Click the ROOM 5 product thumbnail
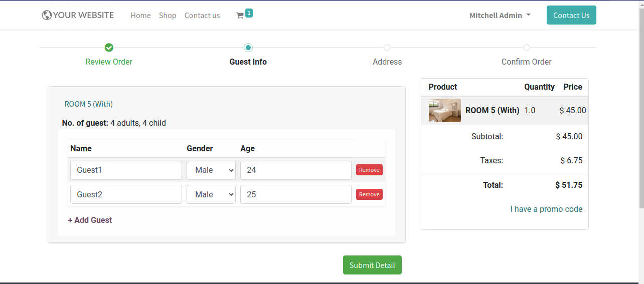 click(x=444, y=111)
